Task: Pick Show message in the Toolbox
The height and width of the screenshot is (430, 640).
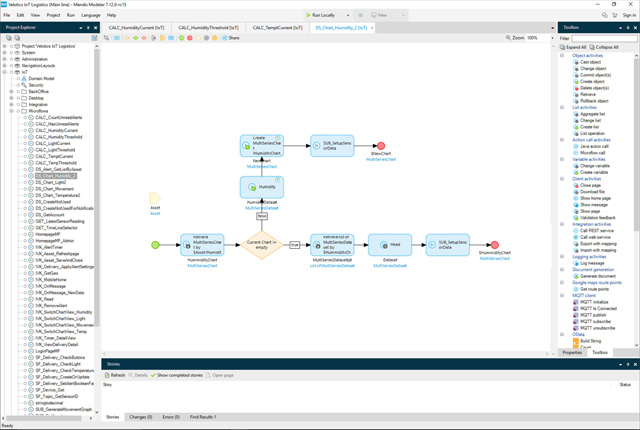Action: click(593, 205)
